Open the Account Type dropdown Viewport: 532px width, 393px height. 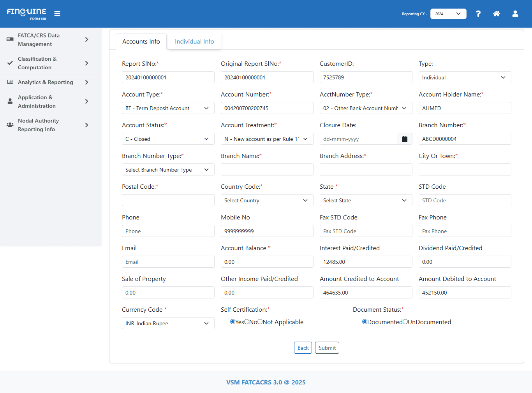(x=168, y=108)
